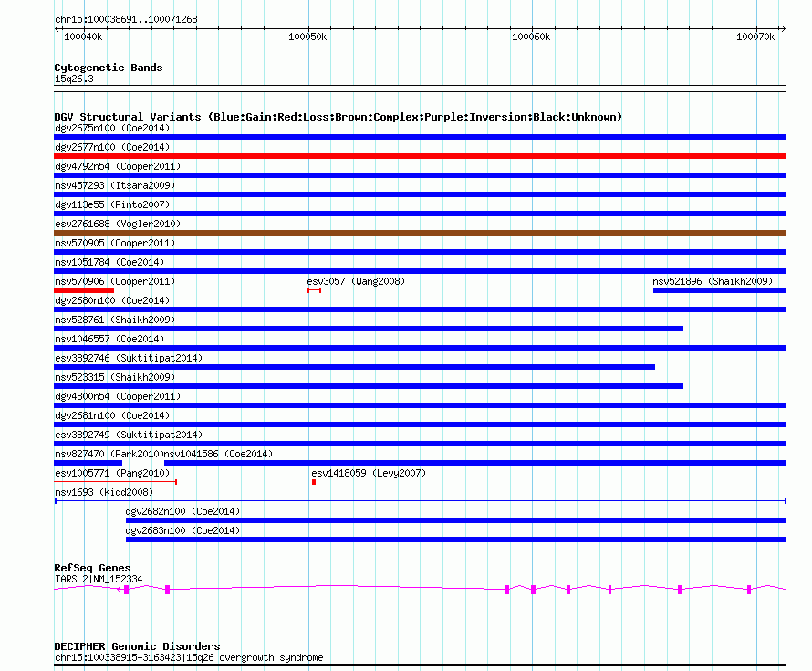
Task: Click dgv2680n100 (Coe2014) label
Action: tap(112, 300)
